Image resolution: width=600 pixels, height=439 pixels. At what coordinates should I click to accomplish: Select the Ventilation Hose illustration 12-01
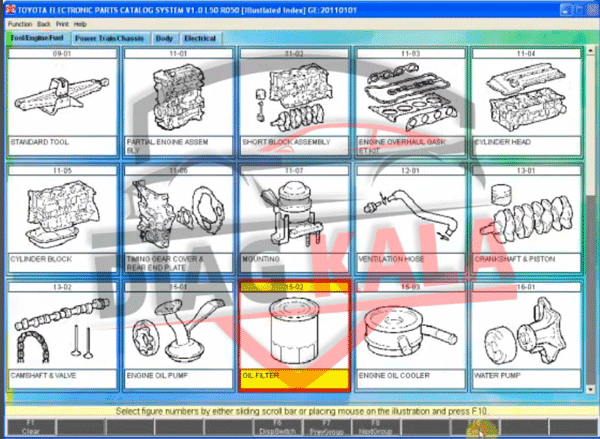[x=411, y=219]
